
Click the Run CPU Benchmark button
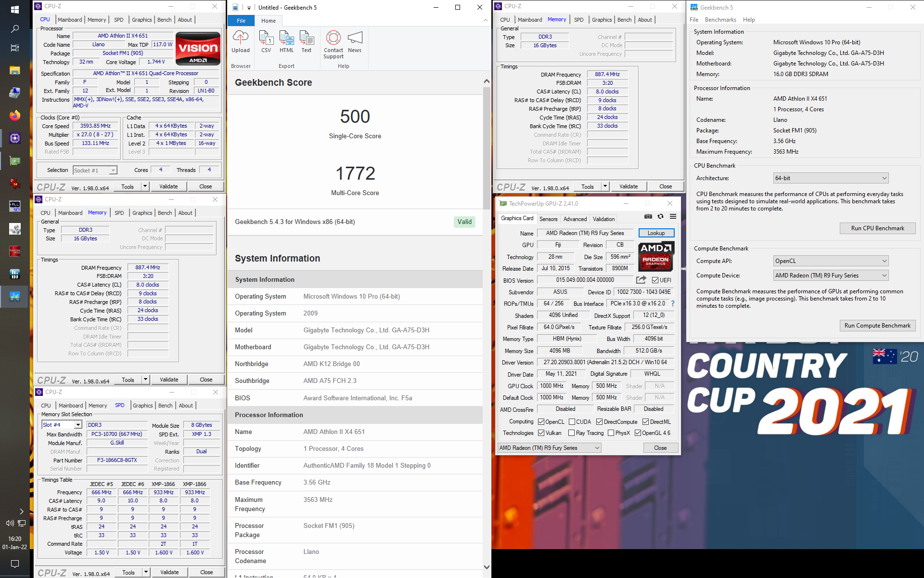877,228
